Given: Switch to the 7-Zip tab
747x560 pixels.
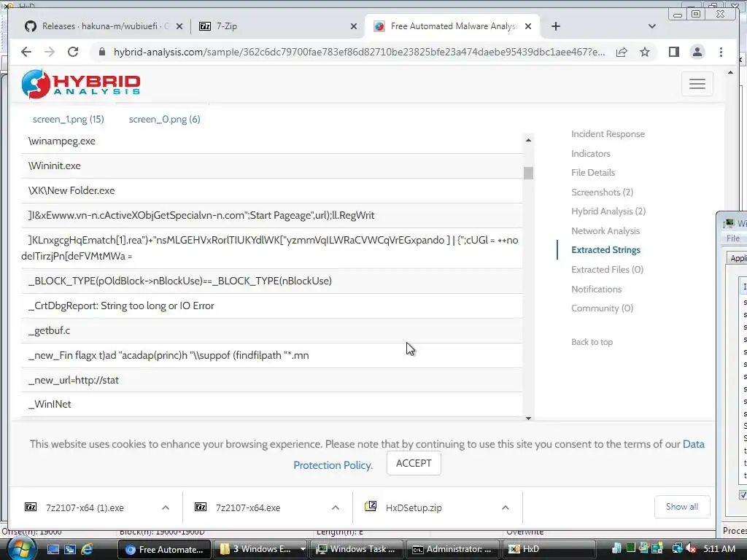Looking at the screenshot, I should pos(278,26).
